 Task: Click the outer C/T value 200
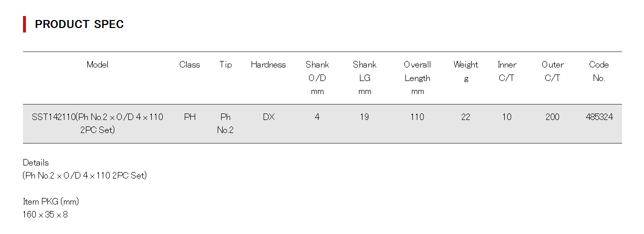tap(553, 117)
